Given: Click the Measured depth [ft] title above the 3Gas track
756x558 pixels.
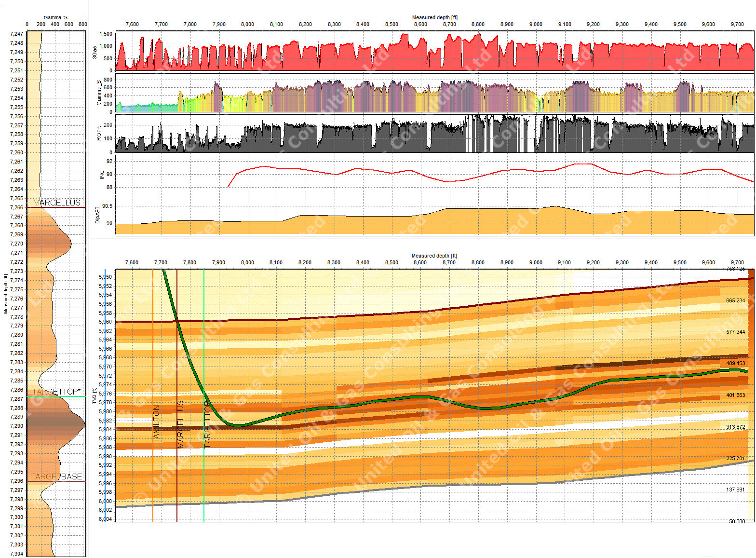Looking at the screenshot, I should point(434,17).
